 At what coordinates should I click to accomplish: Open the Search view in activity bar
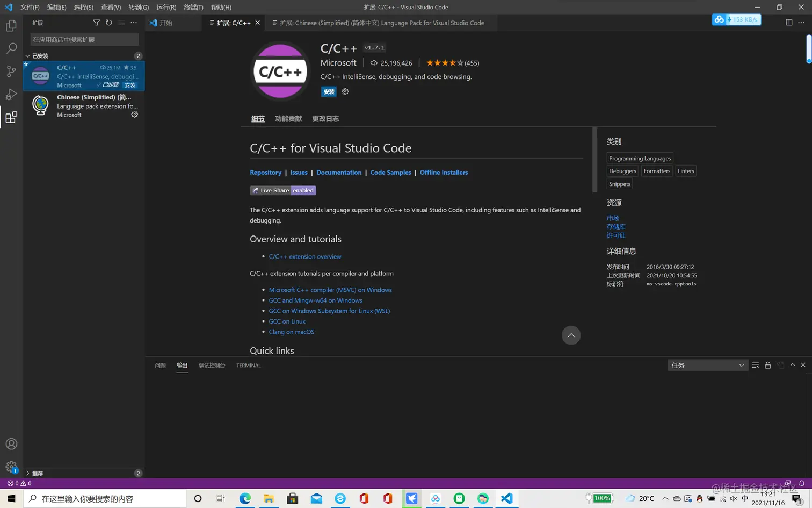click(11, 48)
